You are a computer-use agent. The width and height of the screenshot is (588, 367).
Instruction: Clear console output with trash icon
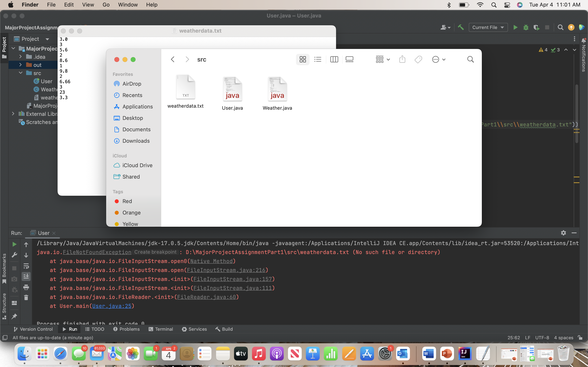(26, 298)
